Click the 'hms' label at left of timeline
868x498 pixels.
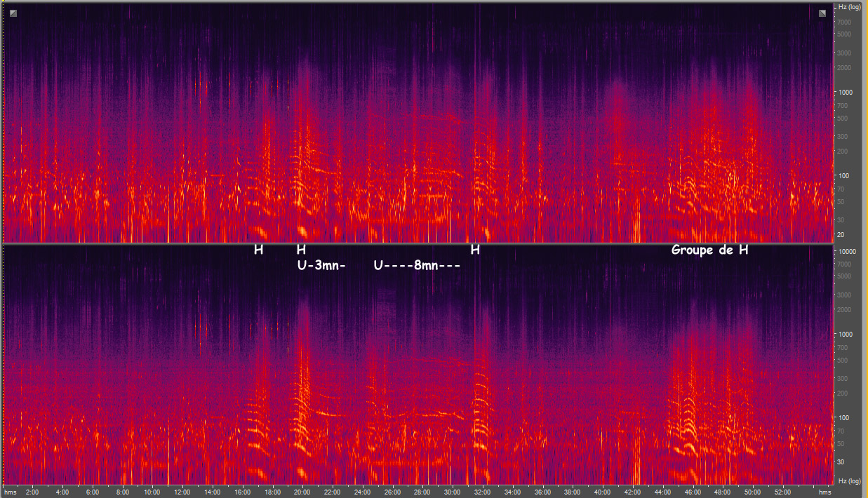(11, 492)
